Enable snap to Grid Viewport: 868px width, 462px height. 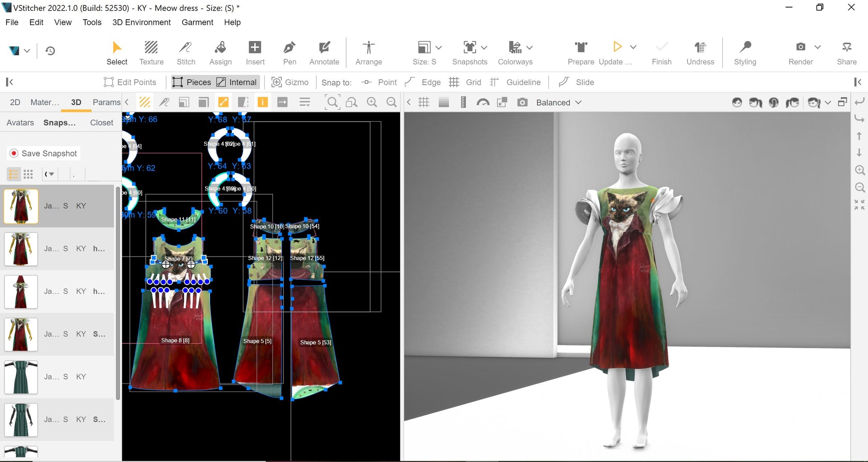pos(465,82)
